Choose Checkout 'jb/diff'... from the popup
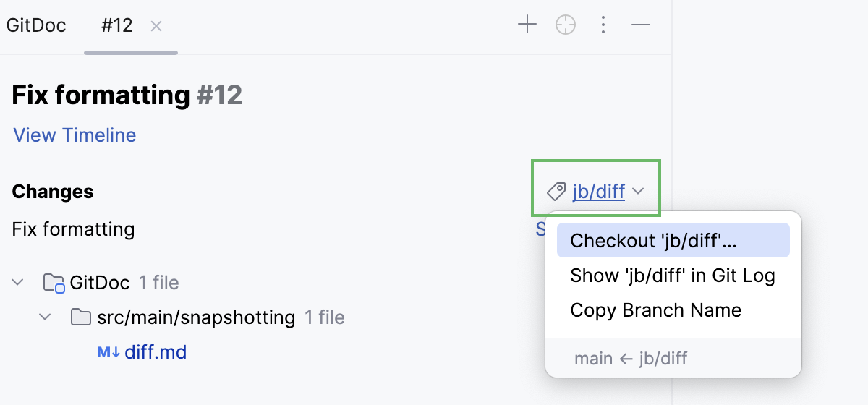868x405 pixels. point(673,240)
